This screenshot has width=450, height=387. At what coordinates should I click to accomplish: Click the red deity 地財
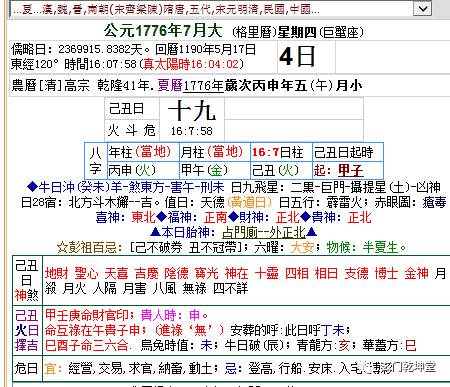tap(56, 274)
